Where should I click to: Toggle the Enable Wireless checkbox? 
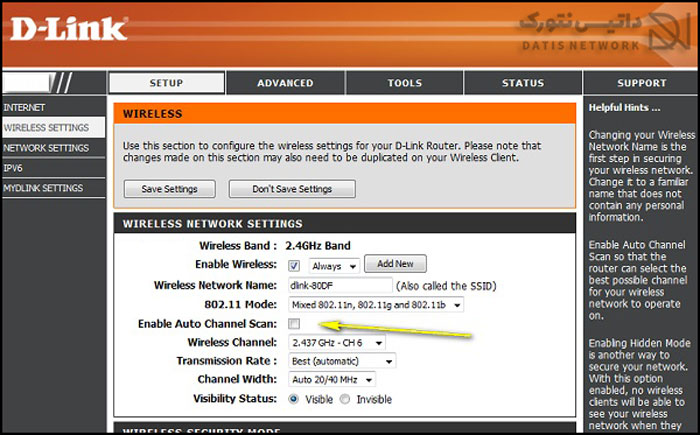(x=294, y=266)
